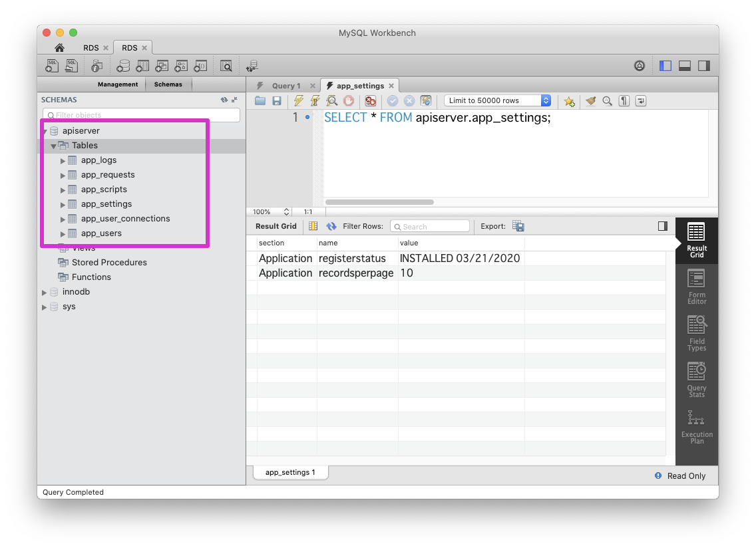The width and height of the screenshot is (756, 548).
Task: Expand the app_settings table node
Action: [x=63, y=204]
